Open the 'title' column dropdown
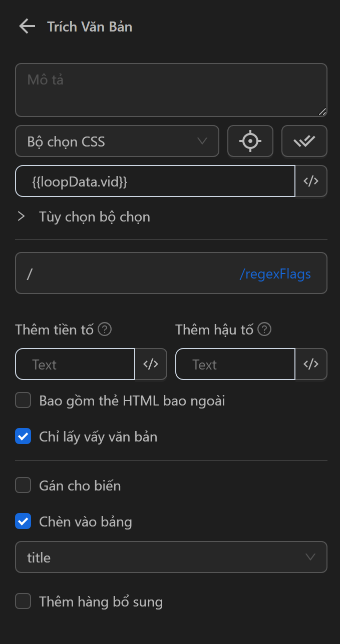Screen dimensions: 340x644 coord(171,557)
